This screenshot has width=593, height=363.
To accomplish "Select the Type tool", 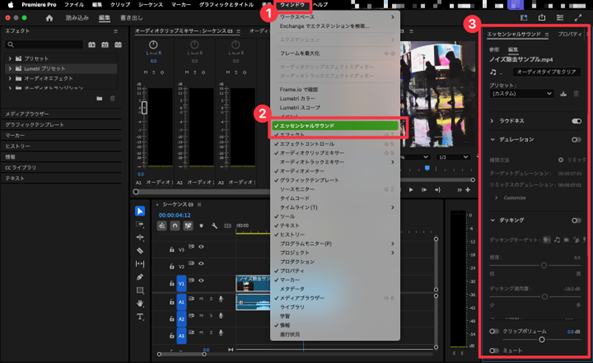I will pos(140,317).
